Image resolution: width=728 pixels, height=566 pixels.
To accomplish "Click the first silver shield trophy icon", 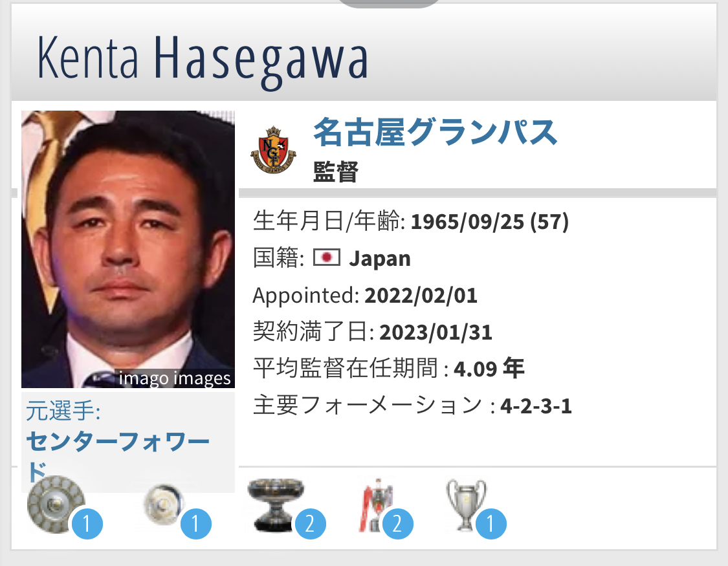I will point(56,505).
